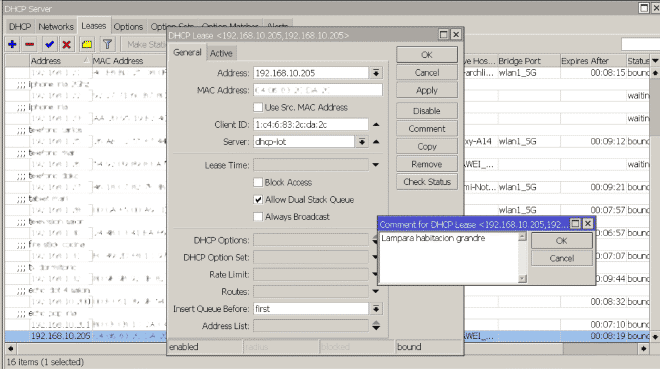Open Insert Queue Before dropdown
The image size is (660, 369).
(376, 309)
